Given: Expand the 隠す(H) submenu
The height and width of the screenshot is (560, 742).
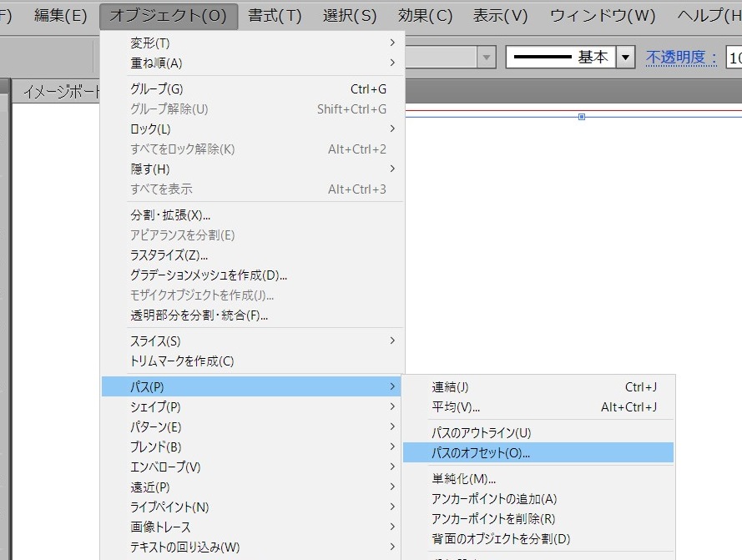Looking at the screenshot, I should coord(253,169).
